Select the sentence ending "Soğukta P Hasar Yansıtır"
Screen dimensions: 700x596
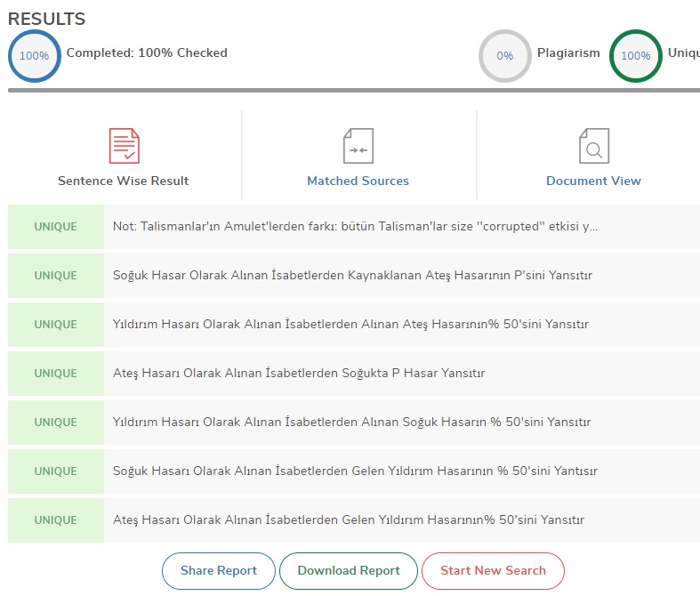click(x=299, y=374)
